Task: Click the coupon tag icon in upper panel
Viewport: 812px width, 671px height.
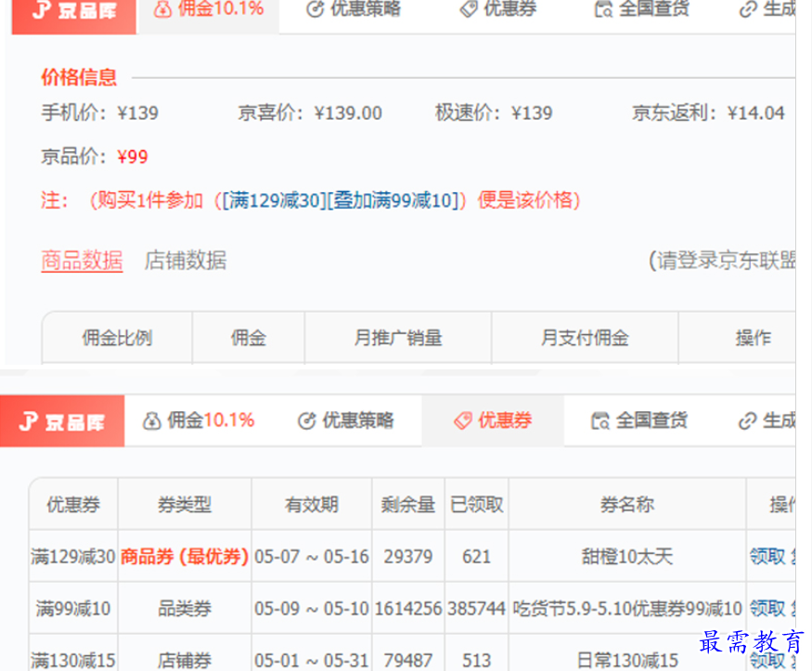Action: coord(469,9)
